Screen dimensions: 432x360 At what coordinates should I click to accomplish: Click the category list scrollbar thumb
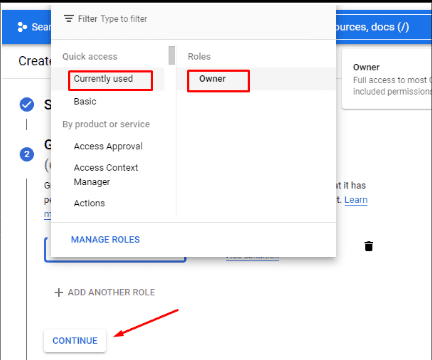point(172,55)
